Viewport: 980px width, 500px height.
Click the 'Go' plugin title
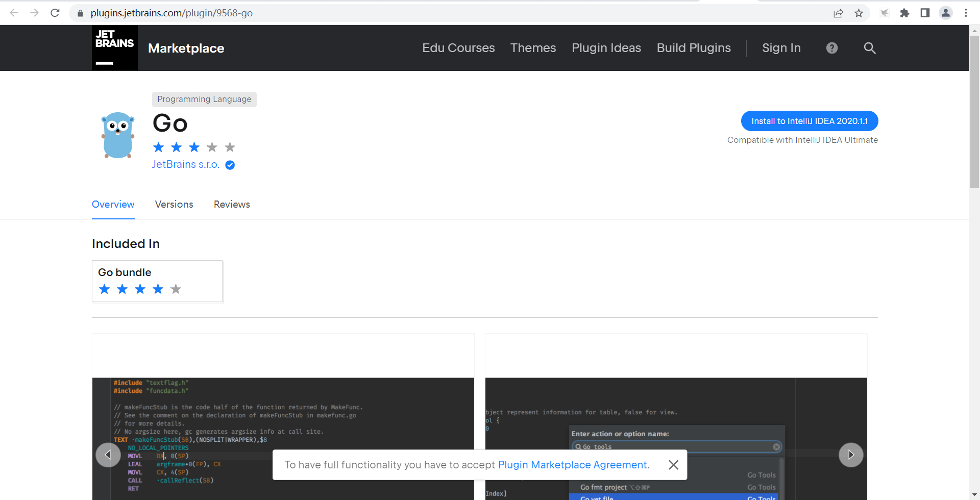coord(170,123)
